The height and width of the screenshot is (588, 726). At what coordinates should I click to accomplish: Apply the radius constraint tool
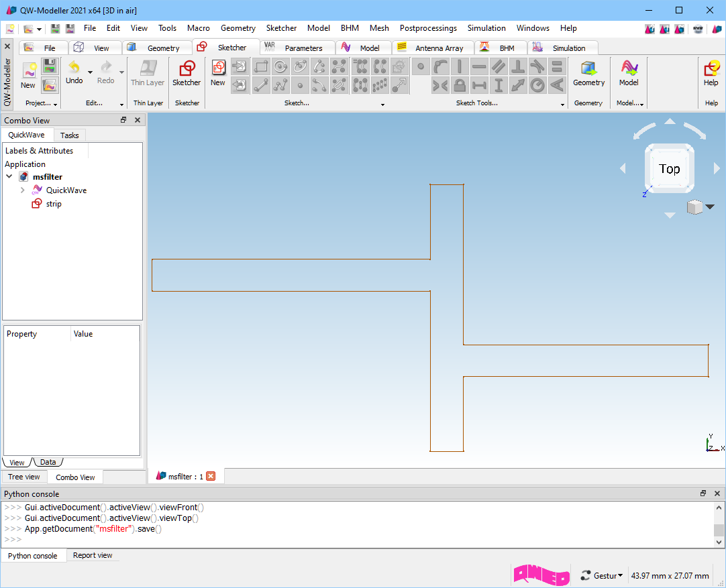(537, 85)
